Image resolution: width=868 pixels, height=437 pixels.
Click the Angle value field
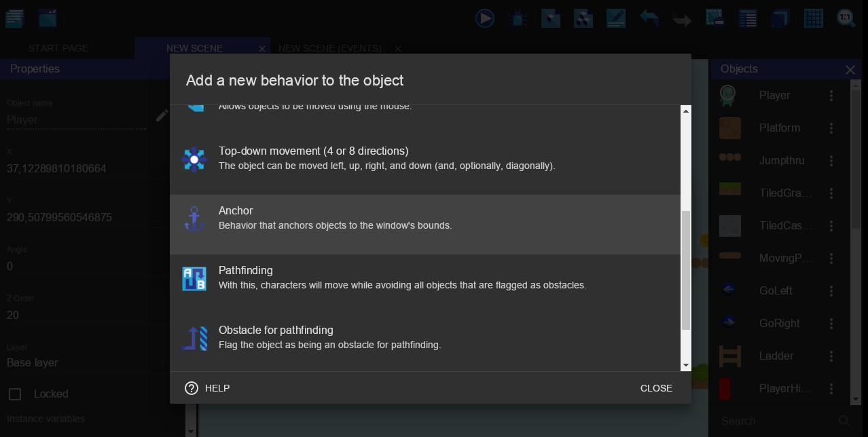pyautogui.click(x=86, y=267)
